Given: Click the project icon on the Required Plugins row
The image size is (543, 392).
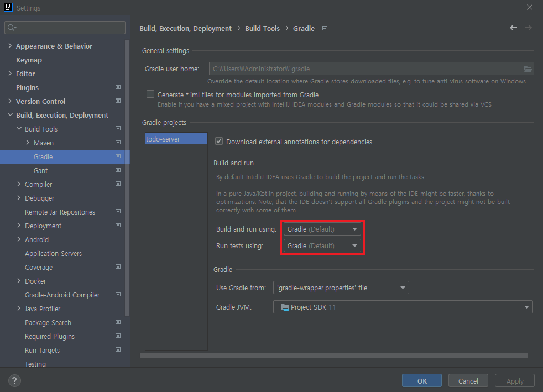Looking at the screenshot, I should (118, 336).
